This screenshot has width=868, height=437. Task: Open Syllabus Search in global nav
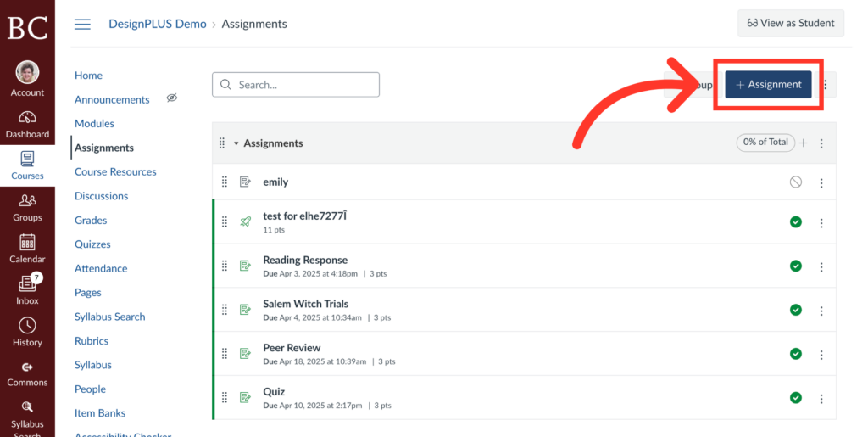pyautogui.click(x=27, y=418)
